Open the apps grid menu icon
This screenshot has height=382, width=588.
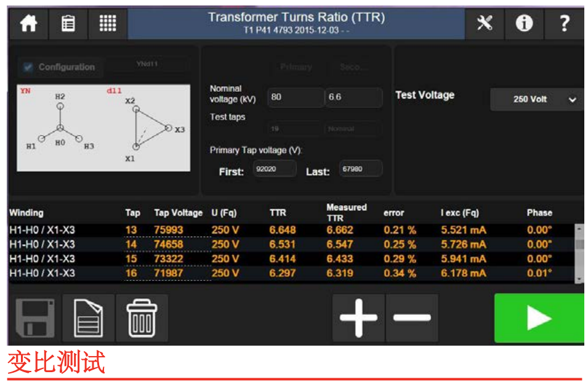point(108,23)
